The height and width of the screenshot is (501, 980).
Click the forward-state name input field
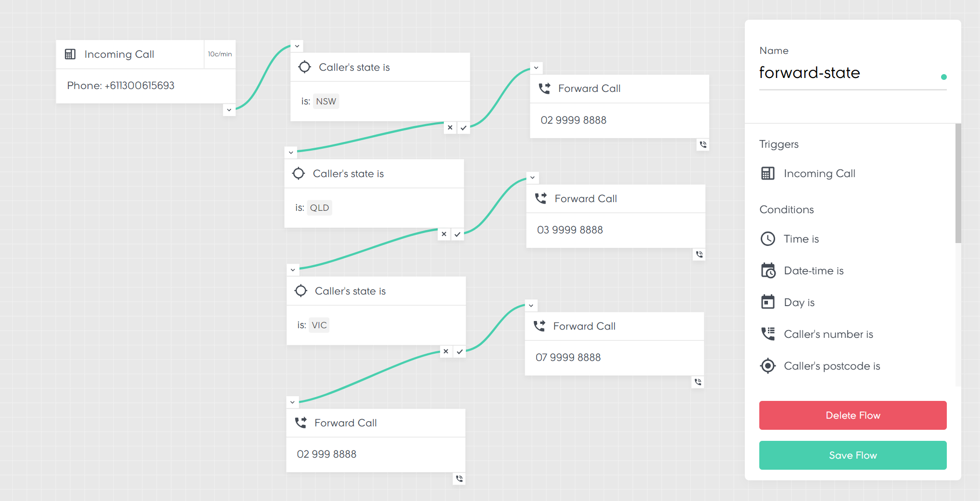tap(846, 73)
